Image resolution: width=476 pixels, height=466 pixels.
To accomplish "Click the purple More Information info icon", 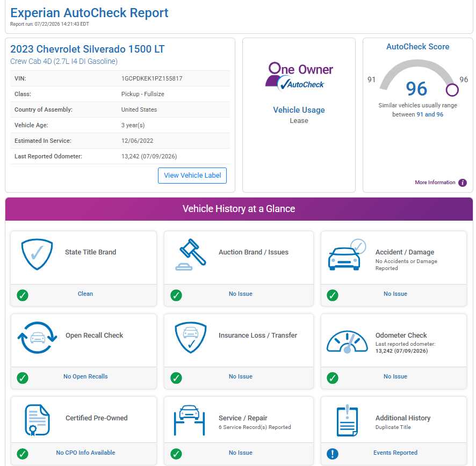I will click(463, 183).
